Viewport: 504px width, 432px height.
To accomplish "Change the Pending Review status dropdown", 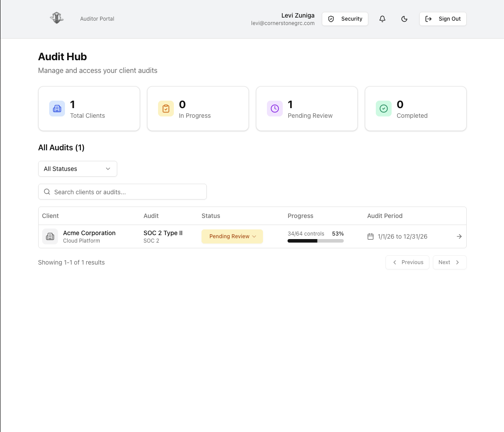I will click(x=232, y=236).
